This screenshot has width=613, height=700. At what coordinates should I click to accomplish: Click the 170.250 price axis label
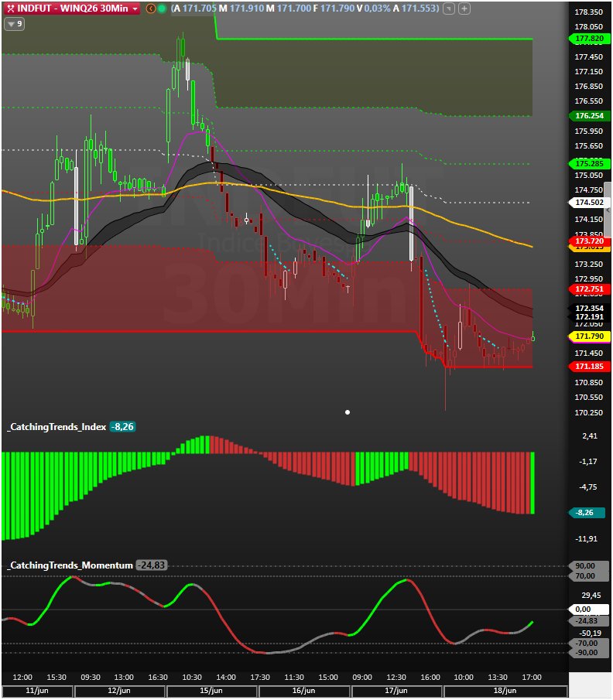pyautogui.click(x=589, y=412)
